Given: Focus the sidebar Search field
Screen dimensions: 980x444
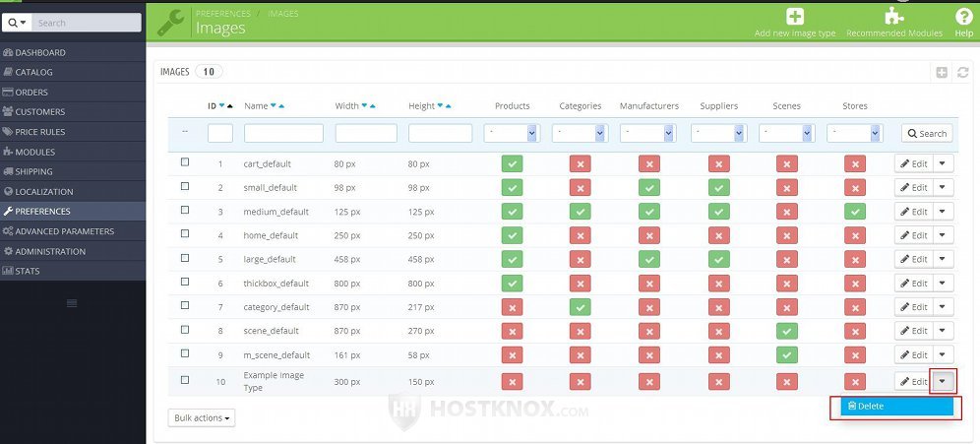Looking at the screenshot, I should point(87,23).
